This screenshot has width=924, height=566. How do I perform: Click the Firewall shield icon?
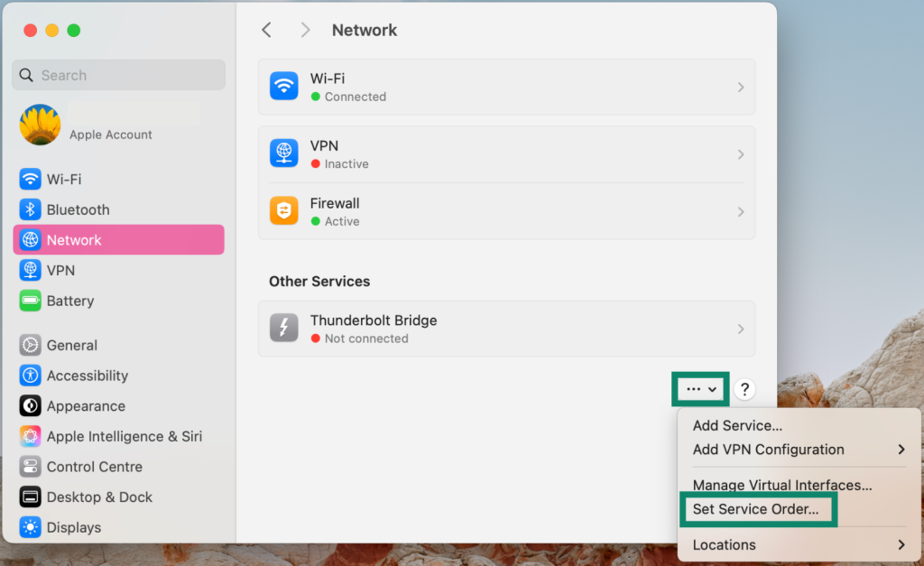tap(283, 211)
